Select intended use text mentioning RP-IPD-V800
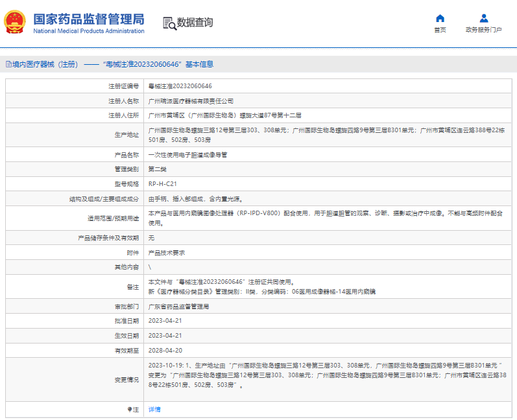517x420 pixels. point(326,218)
